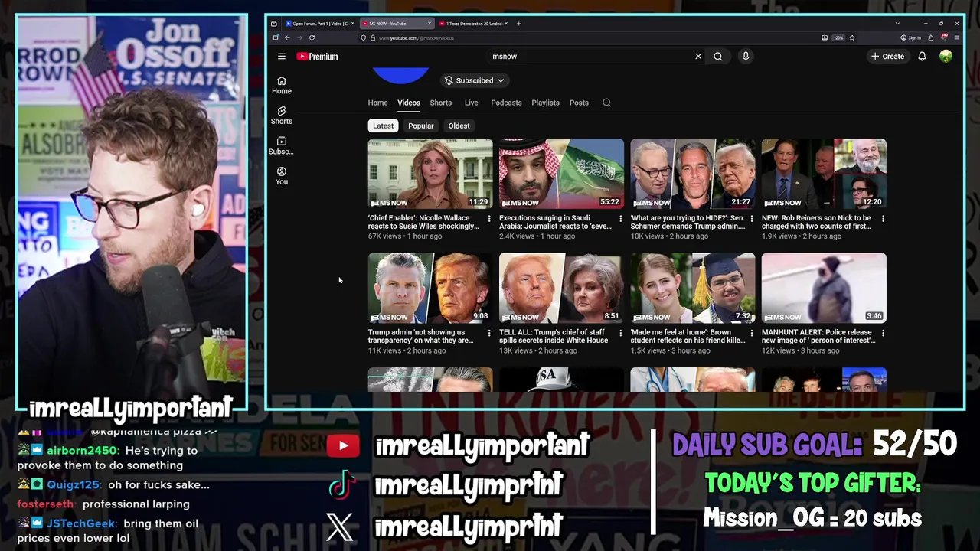
Task: Open options menu for Schumer demands video
Action: (x=752, y=219)
